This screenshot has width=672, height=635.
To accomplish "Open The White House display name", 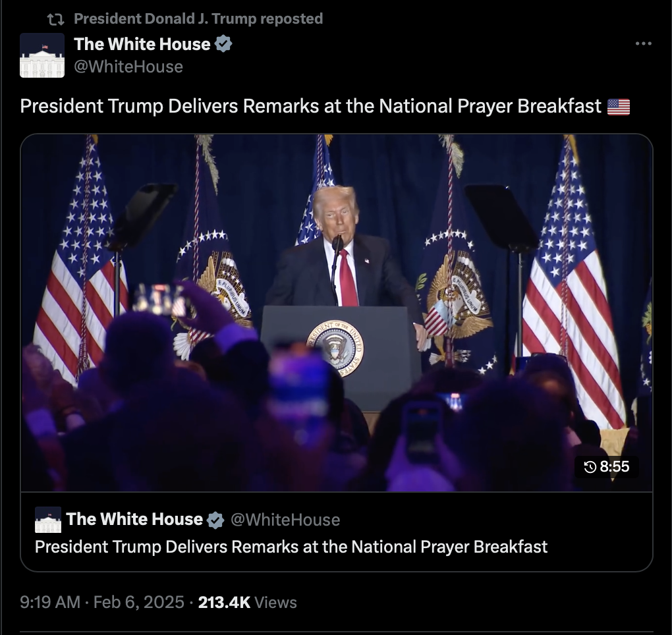I will pos(142,44).
